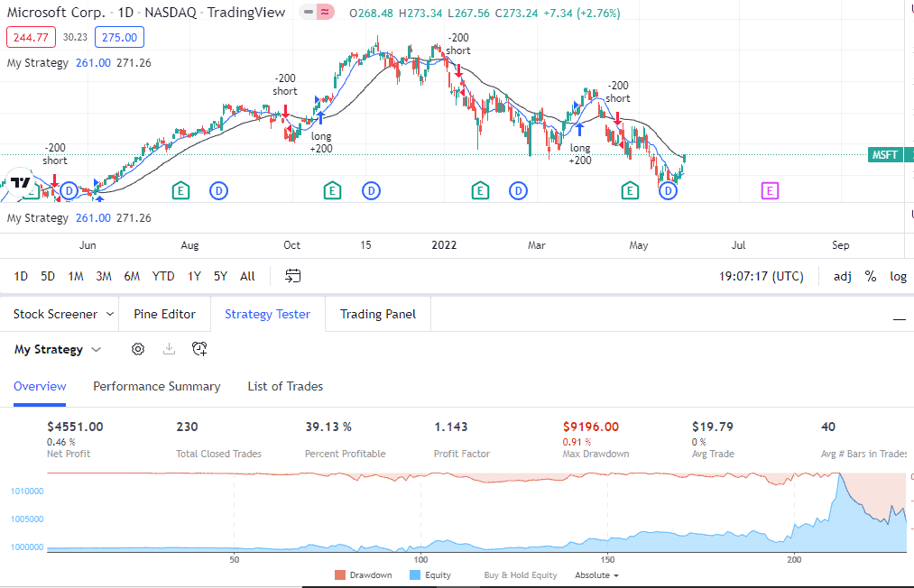Screen dimensions: 914x588
Task: Click the long +200 label near March
Action: click(x=580, y=154)
